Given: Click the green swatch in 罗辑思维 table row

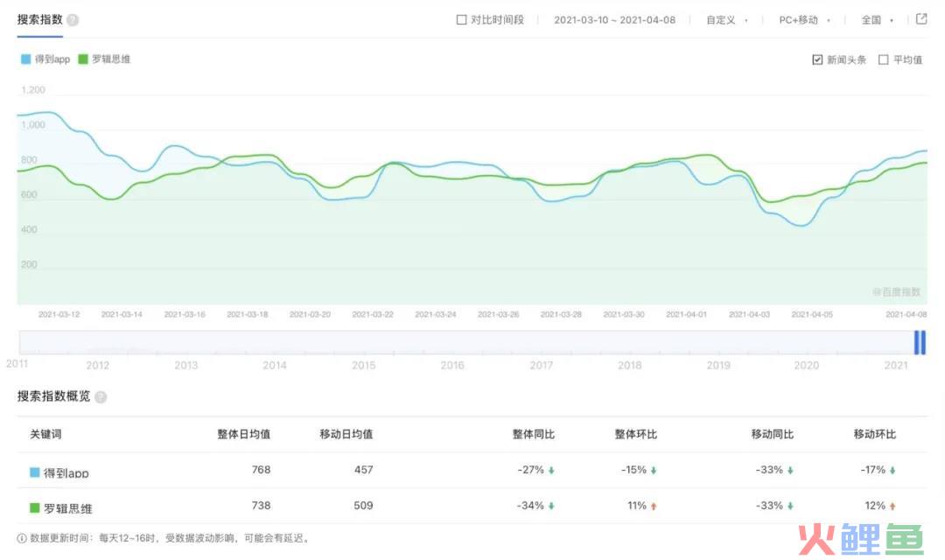Looking at the screenshot, I should coord(34,507).
